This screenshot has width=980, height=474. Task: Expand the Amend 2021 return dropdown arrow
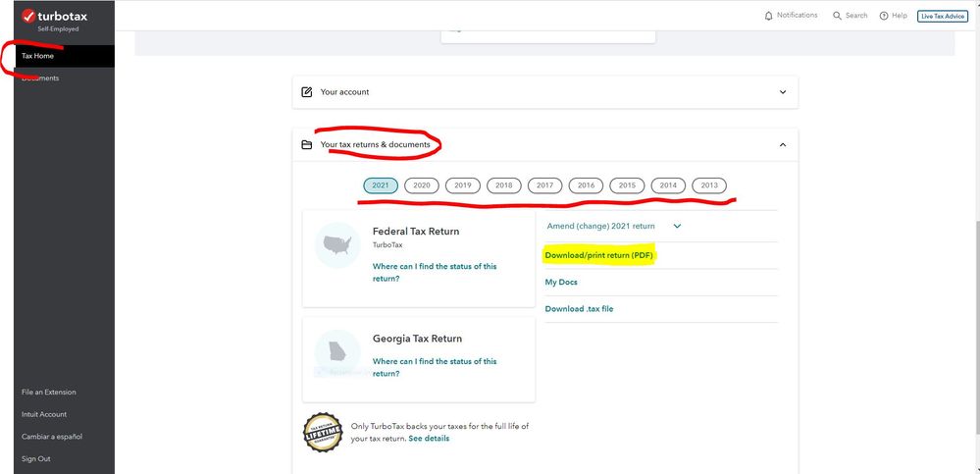pyautogui.click(x=678, y=227)
